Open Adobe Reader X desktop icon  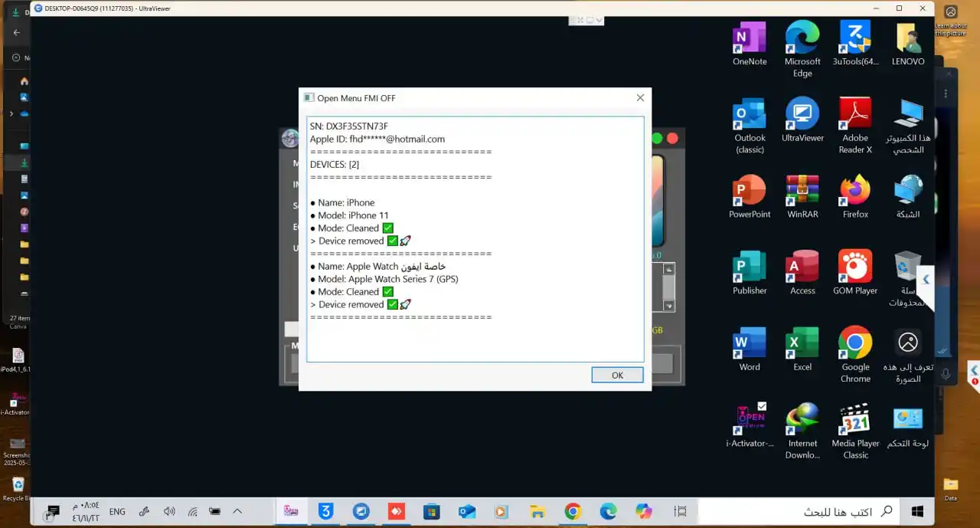tap(855, 126)
